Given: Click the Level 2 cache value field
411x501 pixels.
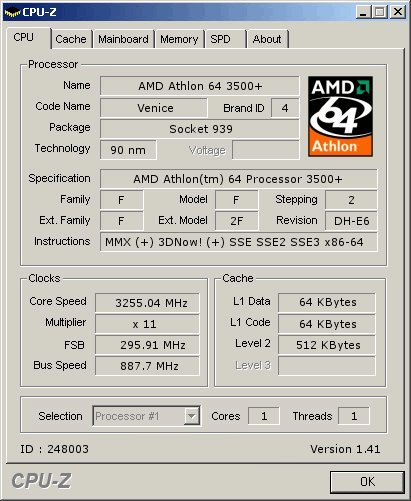Looking at the screenshot, I should coord(327,345).
